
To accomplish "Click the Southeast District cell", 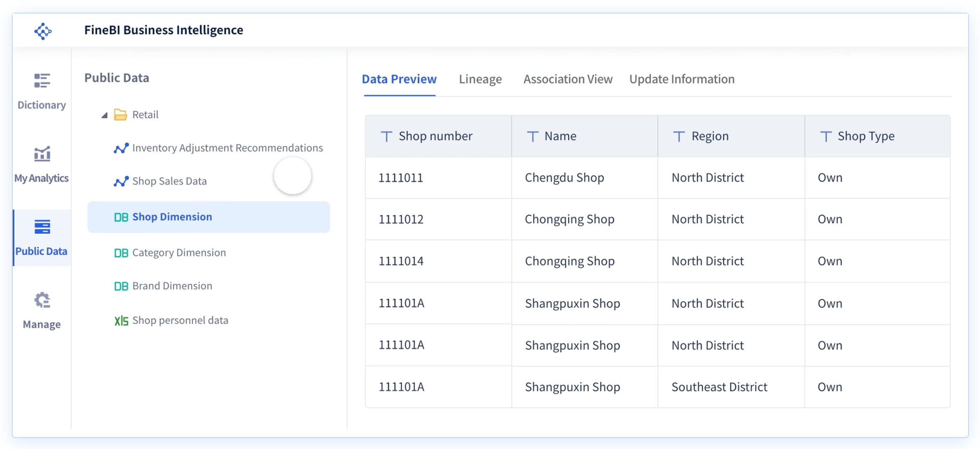I will (x=719, y=387).
